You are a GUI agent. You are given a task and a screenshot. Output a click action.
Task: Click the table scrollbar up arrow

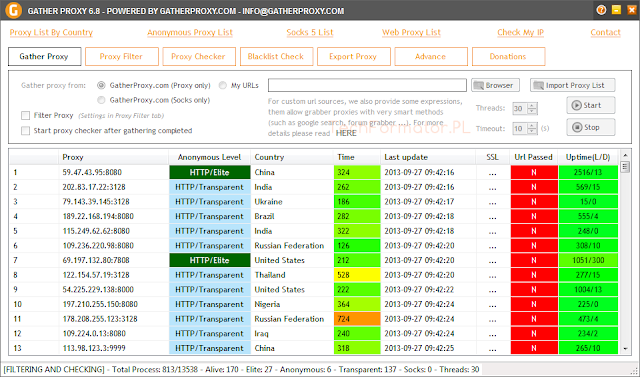coord(625,155)
